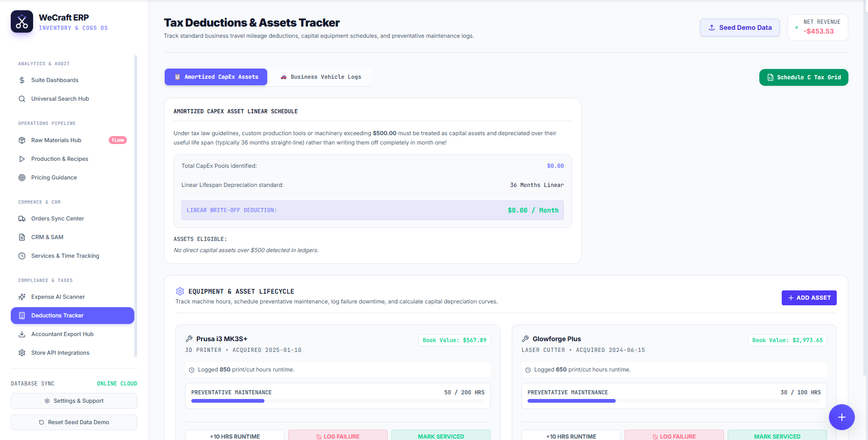Click the clock icon beside Services & Time Tracking
This screenshot has width=868, height=440.
pyautogui.click(x=22, y=256)
